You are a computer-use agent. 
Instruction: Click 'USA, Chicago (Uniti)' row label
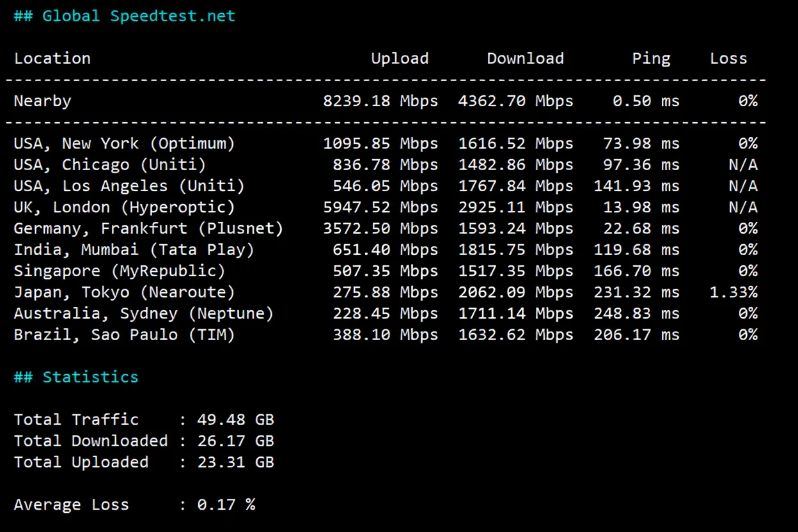click(x=110, y=165)
